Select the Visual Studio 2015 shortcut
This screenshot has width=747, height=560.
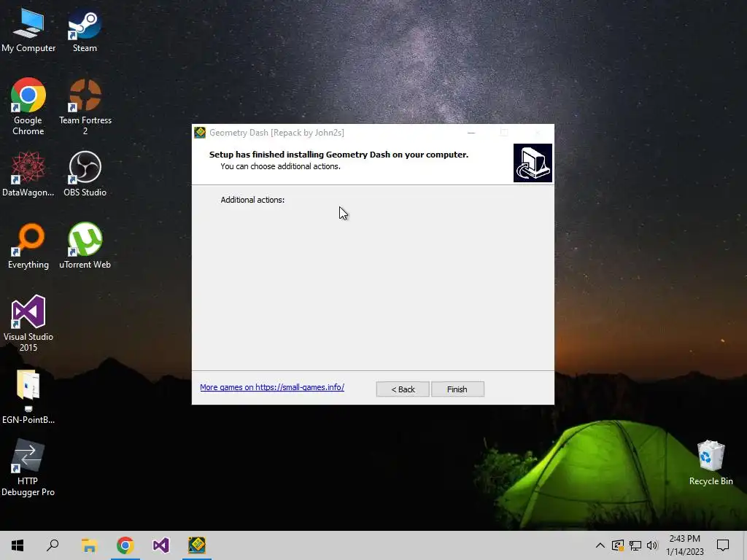[28, 323]
